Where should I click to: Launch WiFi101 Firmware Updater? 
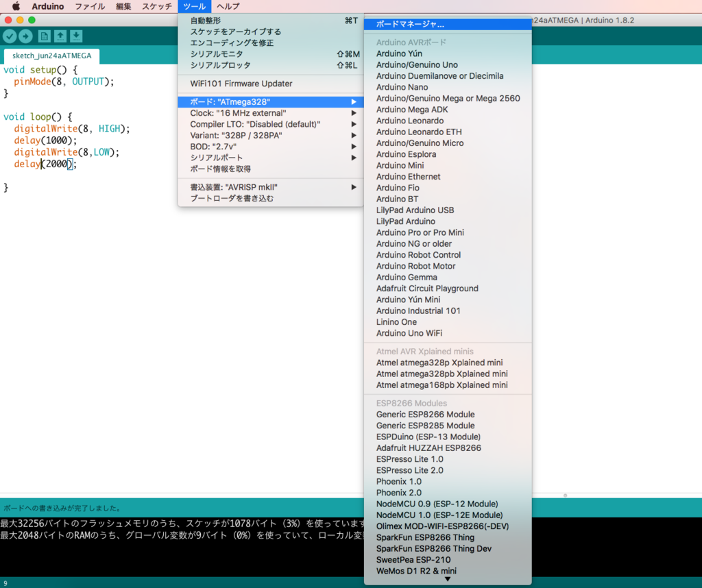click(x=270, y=84)
